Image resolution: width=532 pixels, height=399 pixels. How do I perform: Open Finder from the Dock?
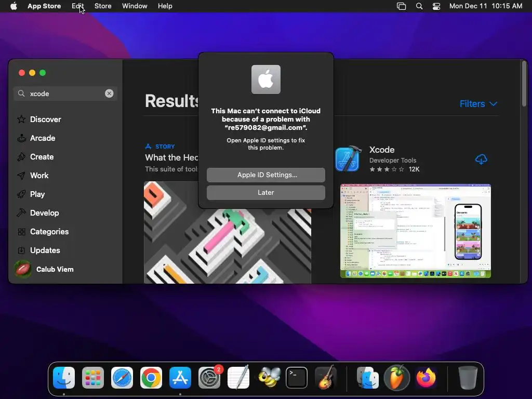click(x=64, y=377)
